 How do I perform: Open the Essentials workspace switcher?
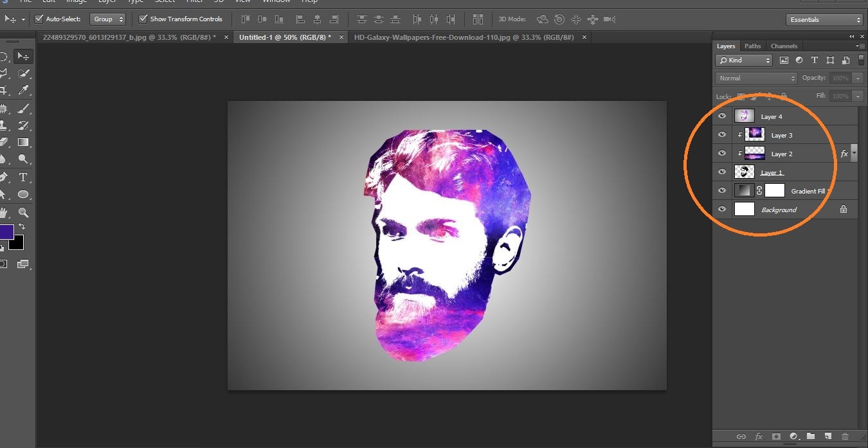pyautogui.click(x=824, y=19)
